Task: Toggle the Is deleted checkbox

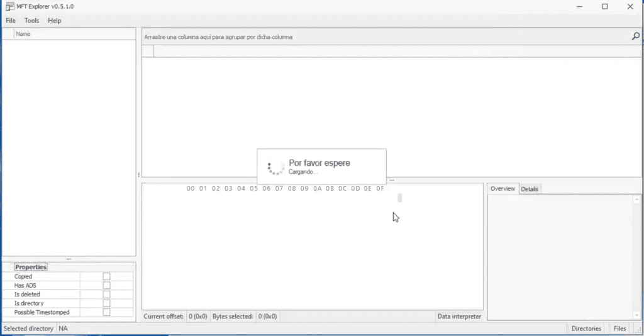Action: pyautogui.click(x=107, y=295)
